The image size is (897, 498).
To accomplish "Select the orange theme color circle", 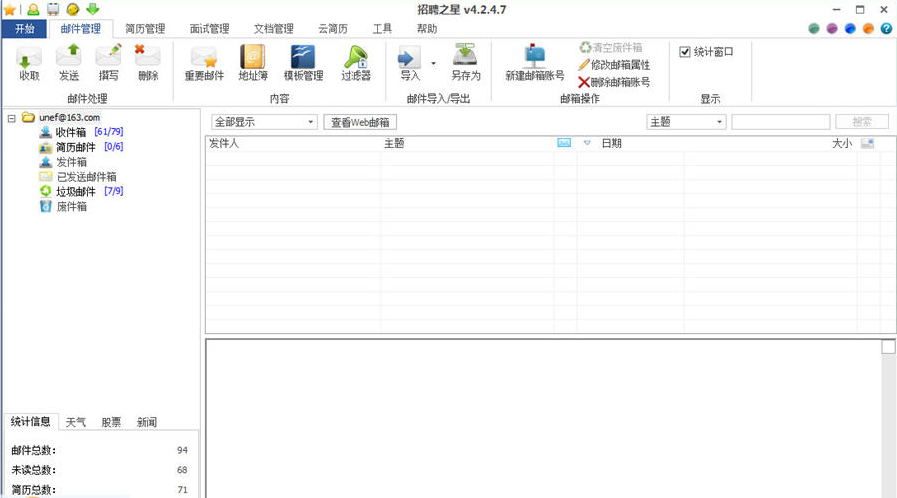I will point(868,29).
